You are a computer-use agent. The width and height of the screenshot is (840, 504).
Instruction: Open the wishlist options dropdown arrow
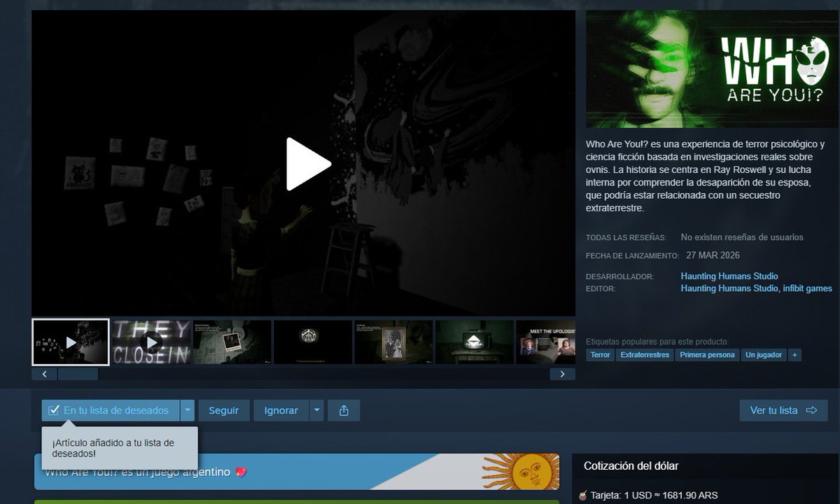coord(187,410)
